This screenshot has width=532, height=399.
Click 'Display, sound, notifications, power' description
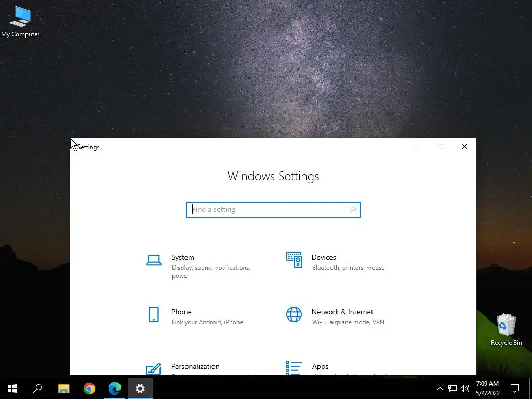211,271
